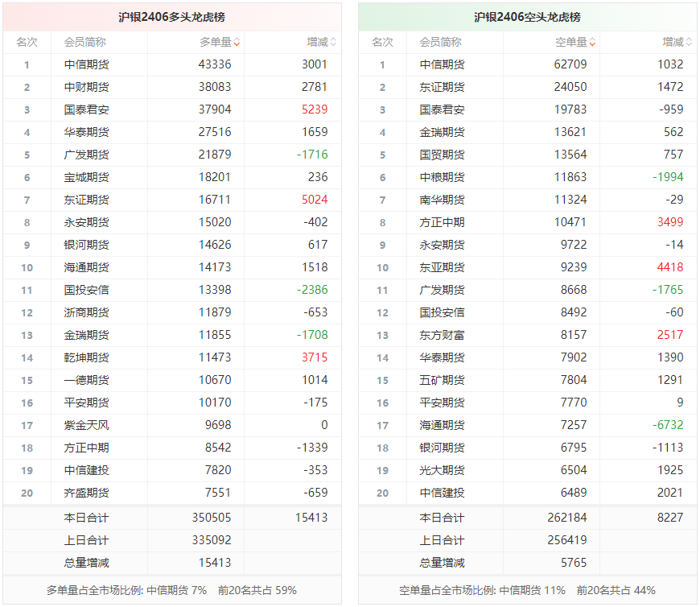The width and height of the screenshot is (700, 607).
Task: Select 乾坤期货 member name
Action: [86, 357]
